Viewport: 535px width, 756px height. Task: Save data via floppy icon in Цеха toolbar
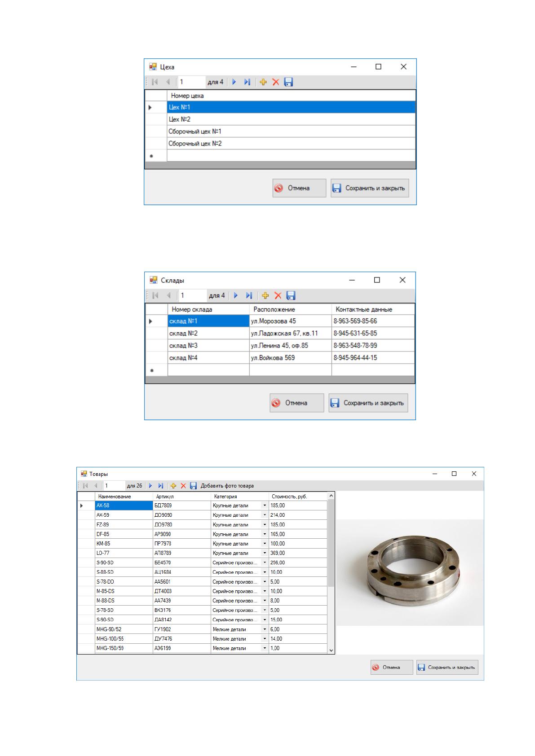(289, 82)
